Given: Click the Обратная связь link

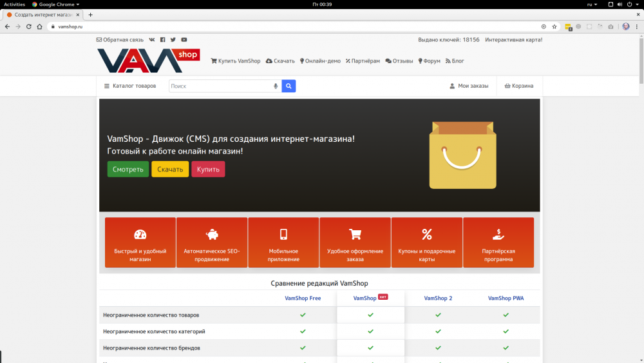Looking at the screenshot, I should 120,40.
